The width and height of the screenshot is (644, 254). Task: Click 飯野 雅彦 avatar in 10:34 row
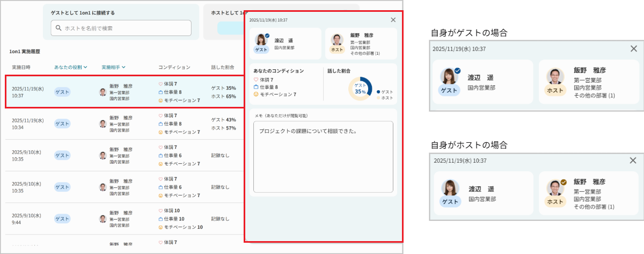(103, 124)
